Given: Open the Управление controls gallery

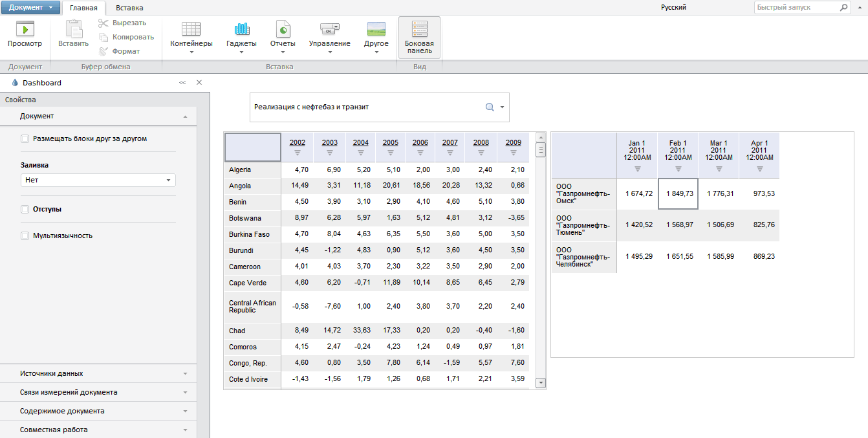Looking at the screenshot, I should (x=329, y=36).
